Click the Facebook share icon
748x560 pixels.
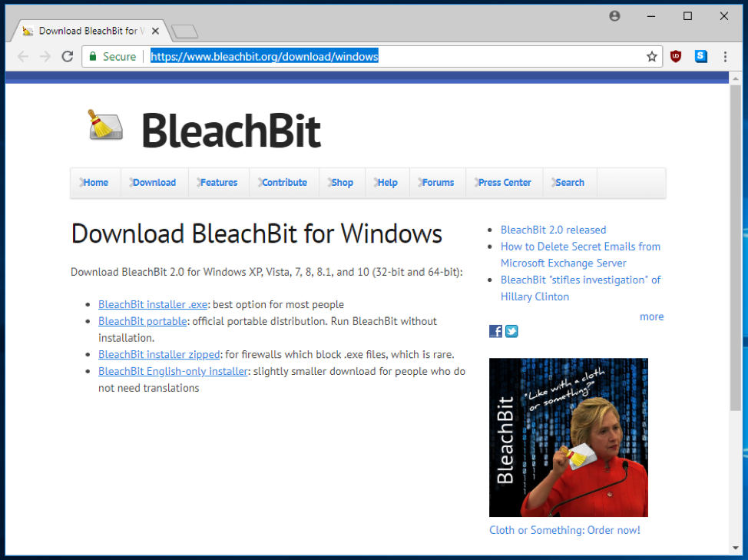pos(496,331)
